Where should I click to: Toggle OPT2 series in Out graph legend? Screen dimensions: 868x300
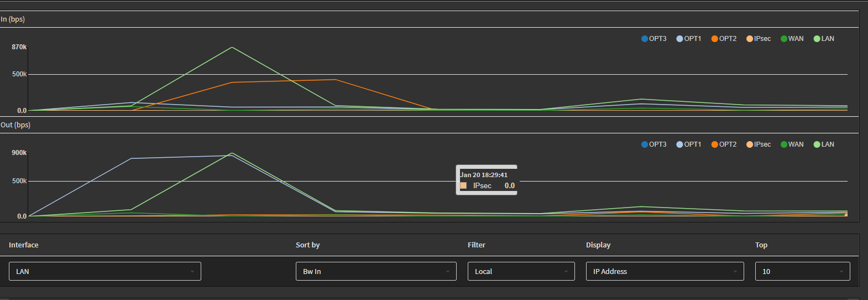pyautogui.click(x=724, y=144)
